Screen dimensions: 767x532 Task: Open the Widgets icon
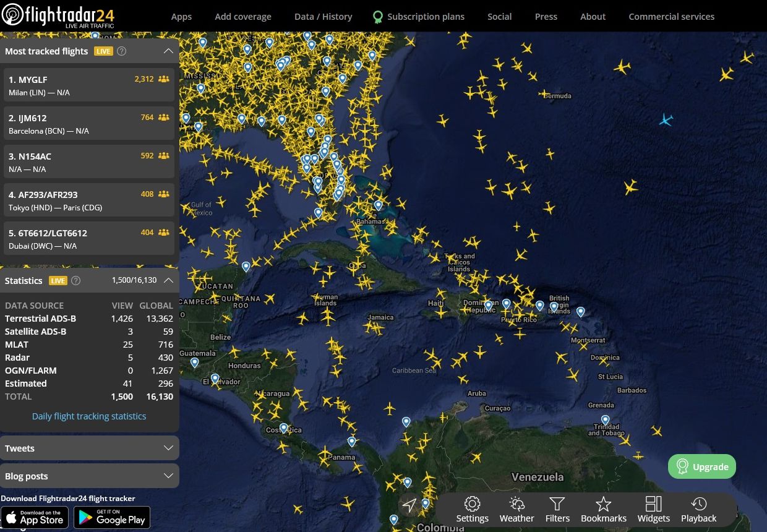coord(653,504)
